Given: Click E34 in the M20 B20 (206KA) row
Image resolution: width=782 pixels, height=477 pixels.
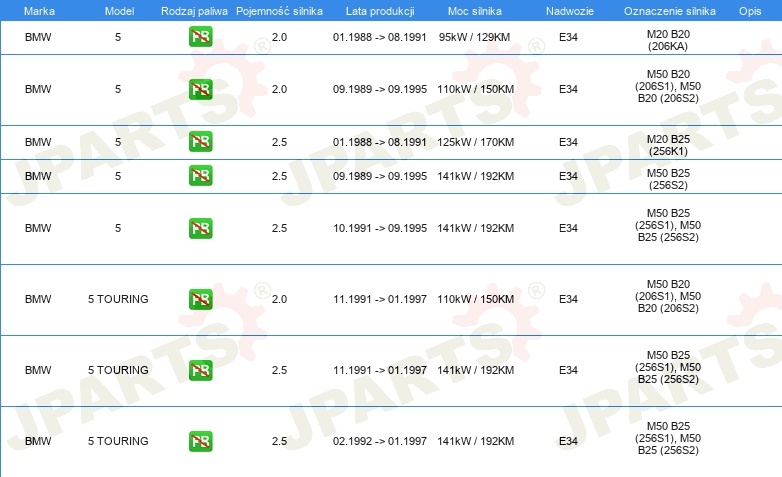Looking at the screenshot, I should [x=568, y=37].
